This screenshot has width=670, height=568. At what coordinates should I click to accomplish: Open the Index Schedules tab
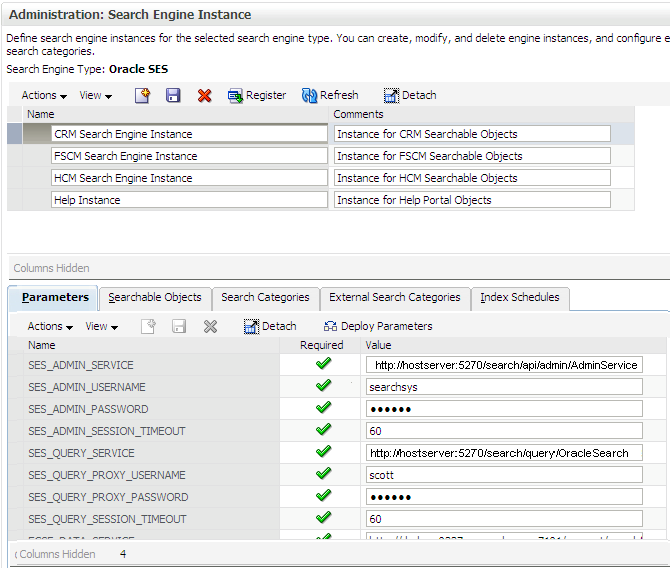coord(520,297)
